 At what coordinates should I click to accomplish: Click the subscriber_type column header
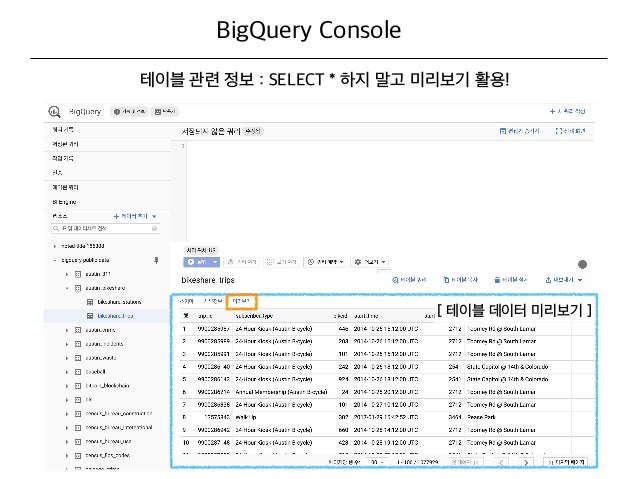click(254, 316)
